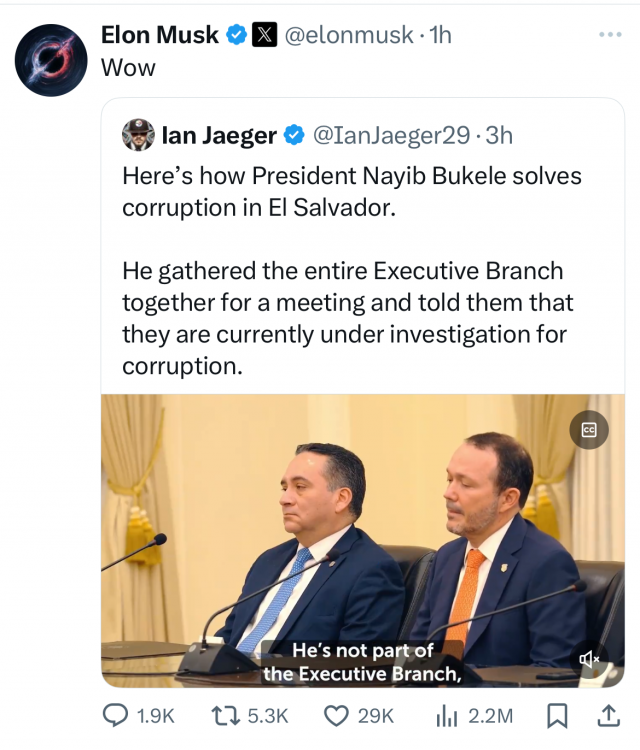Click the Elon Musk display name
This screenshot has width=640, height=750.
pos(160,36)
